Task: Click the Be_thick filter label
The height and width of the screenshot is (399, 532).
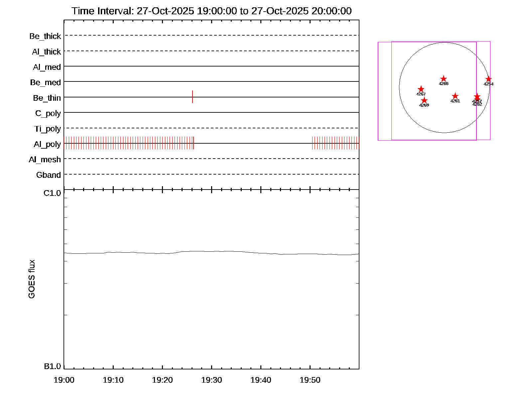Action: [x=45, y=36]
